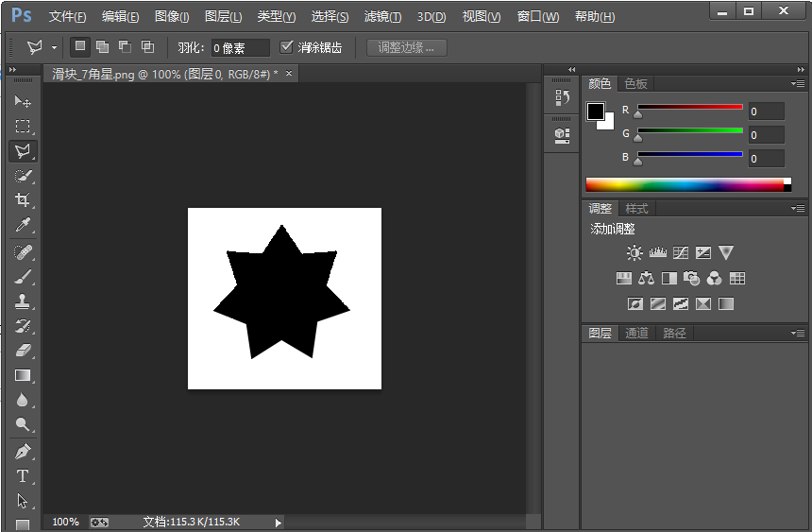Choose New Selection mode
This screenshot has width=812, height=532.
pyautogui.click(x=80, y=46)
